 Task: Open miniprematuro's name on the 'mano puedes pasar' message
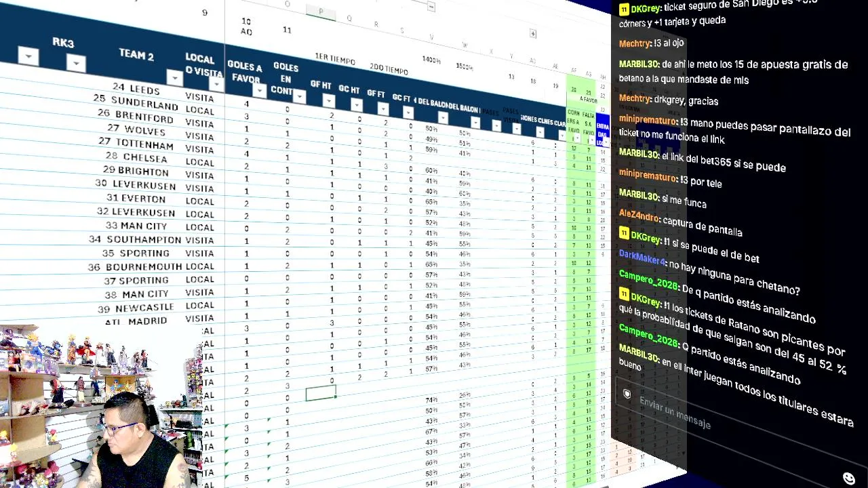pyautogui.click(x=648, y=119)
